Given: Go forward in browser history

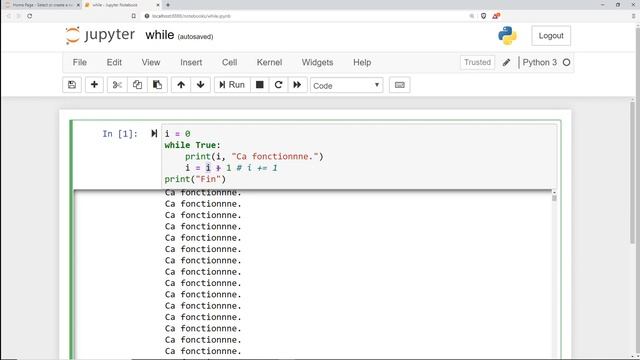Looking at the screenshot, I should (x=18, y=16).
